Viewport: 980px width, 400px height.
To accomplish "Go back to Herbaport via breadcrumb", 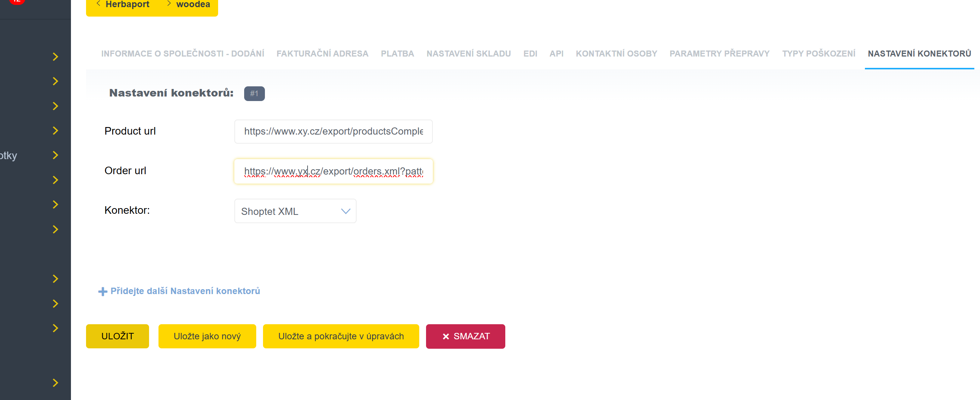I will pyautogui.click(x=127, y=5).
